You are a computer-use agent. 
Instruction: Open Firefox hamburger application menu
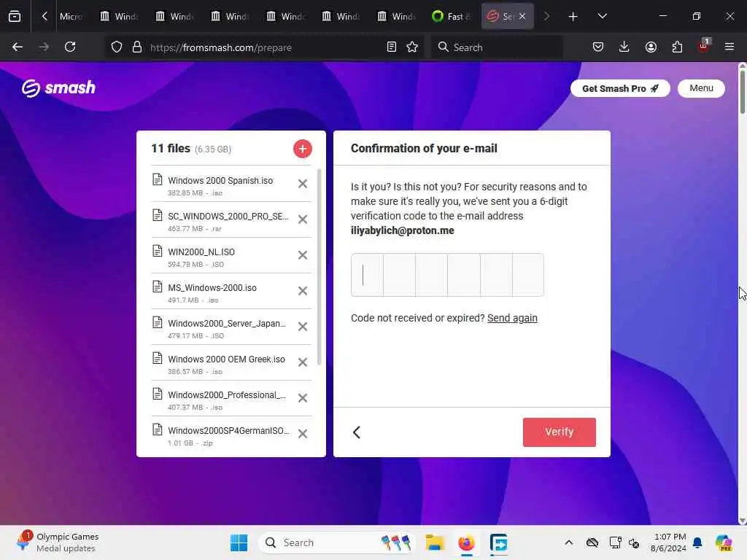729,47
